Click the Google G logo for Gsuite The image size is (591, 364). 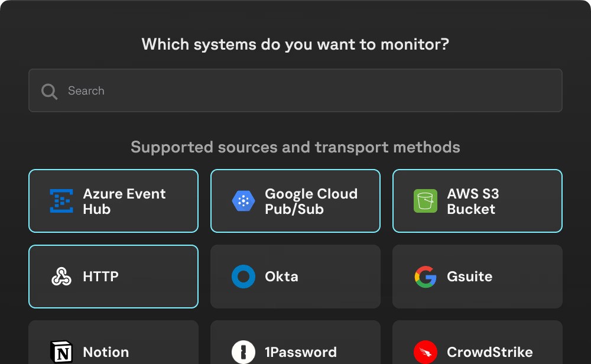point(426,277)
